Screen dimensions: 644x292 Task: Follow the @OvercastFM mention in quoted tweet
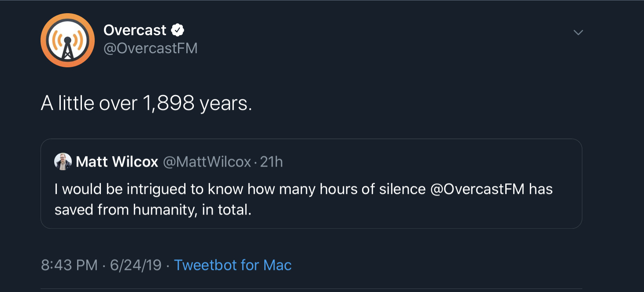click(x=477, y=189)
